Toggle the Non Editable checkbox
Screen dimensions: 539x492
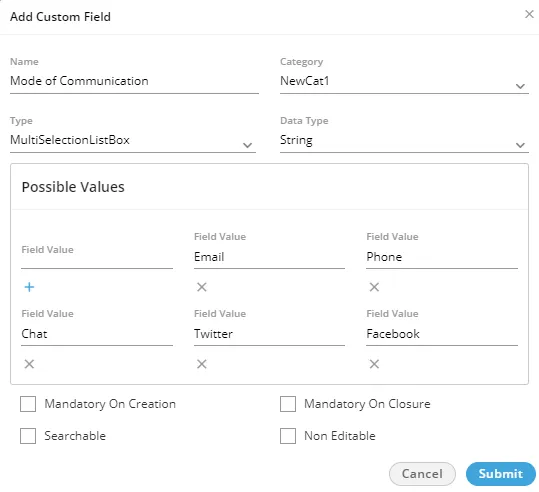coord(288,436)
